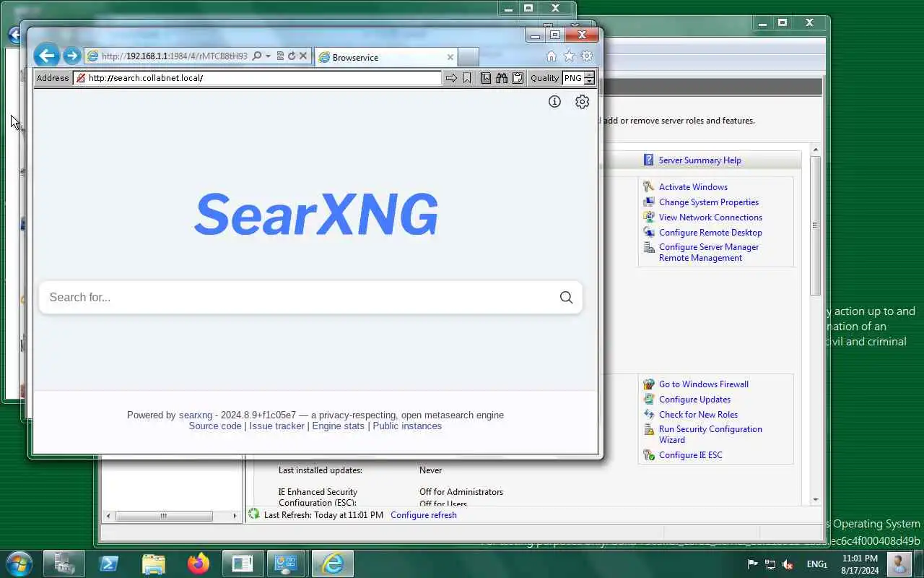
Task: Click 'Configure Updates' link
Action: 694,400
